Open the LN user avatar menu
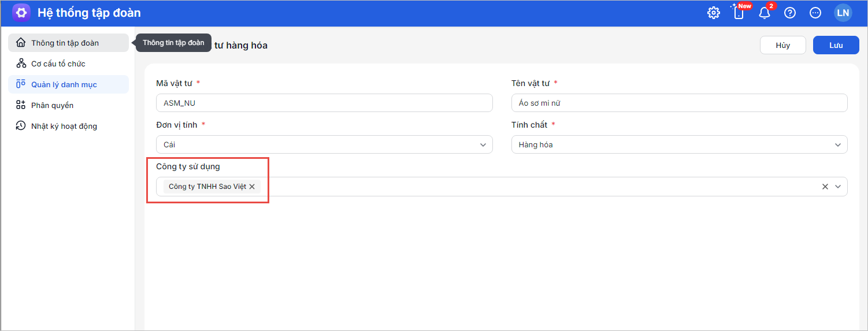This screenshot has width=868, height=331. [x=843, y=13]
